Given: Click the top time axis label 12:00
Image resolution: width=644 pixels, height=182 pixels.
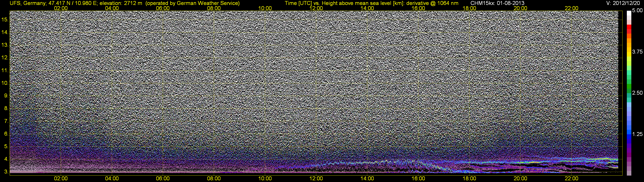Looking at the screenshot, I should pyautogui.click(x=316, y=8).
